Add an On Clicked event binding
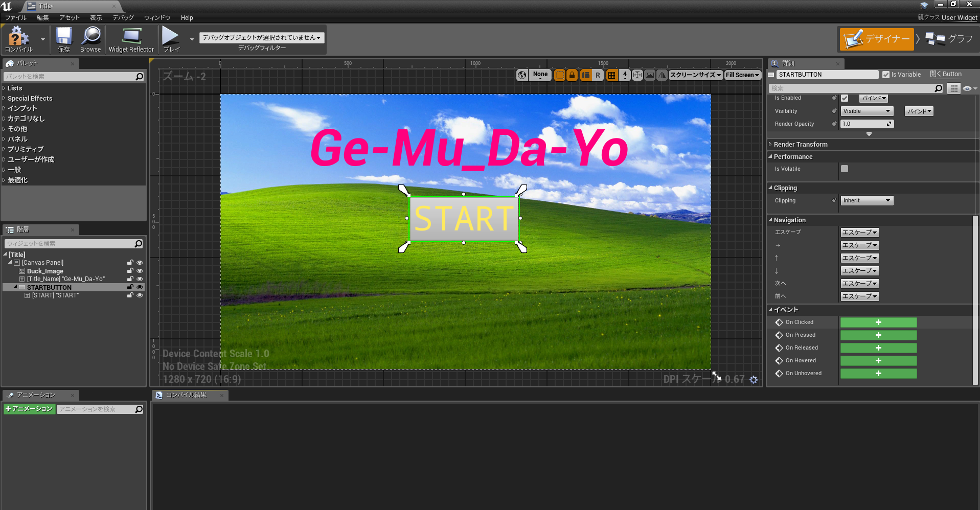 pos(878,322)
